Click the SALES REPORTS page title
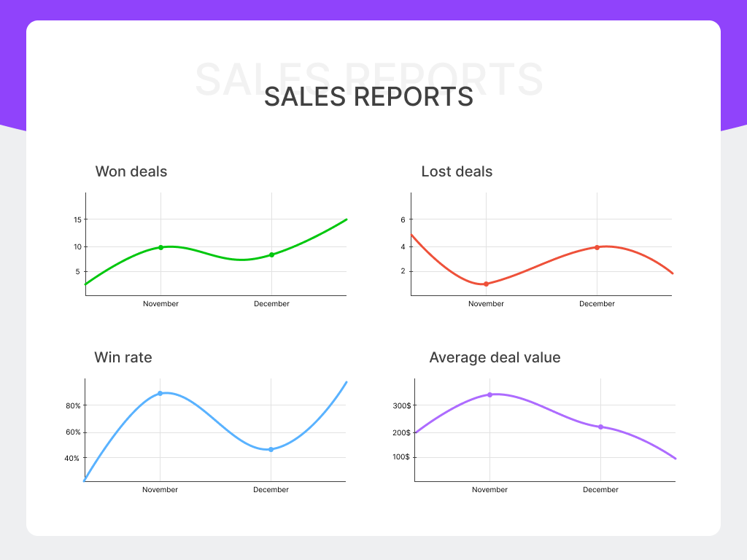Image resolution: width=747 pixels, height=560 pixels. (x=369, y=97)
